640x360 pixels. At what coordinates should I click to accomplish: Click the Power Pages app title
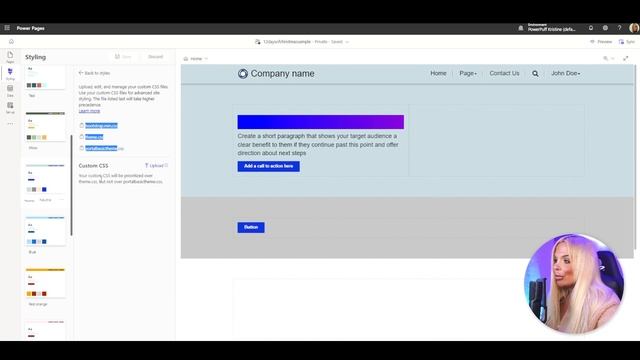[31, 28]
